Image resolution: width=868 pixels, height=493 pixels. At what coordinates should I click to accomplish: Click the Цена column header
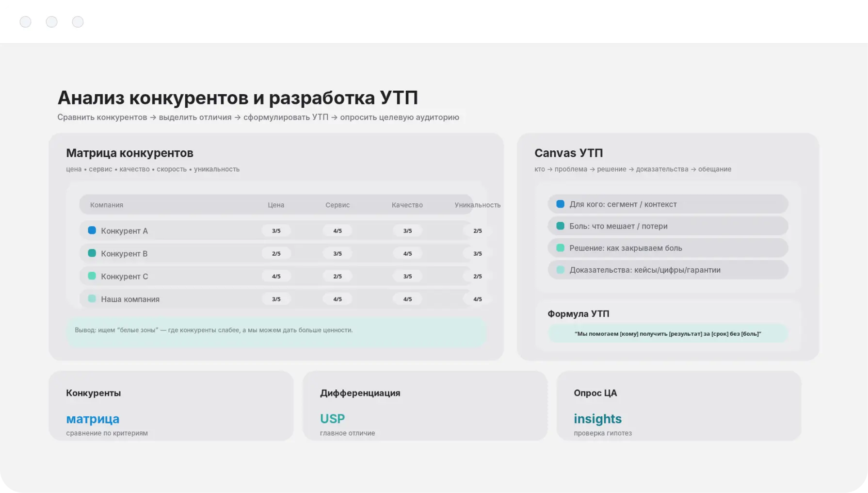click(276, 205)
